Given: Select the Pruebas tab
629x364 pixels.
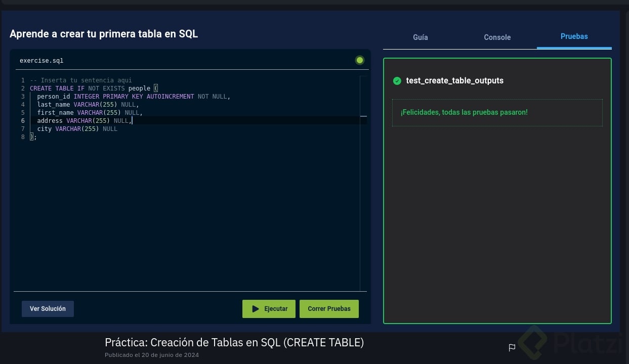Looking at the screenshot, I should click(574, 36).
